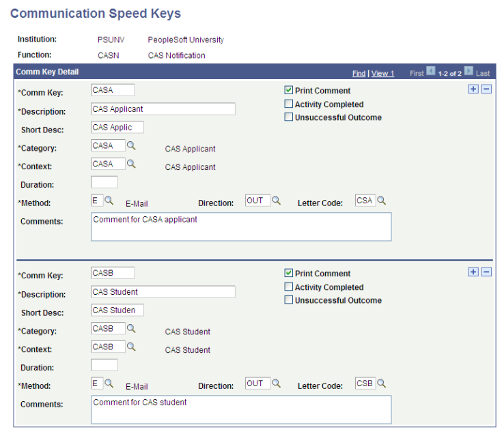Open Direction lookup in CASA row

click(276, 201)
